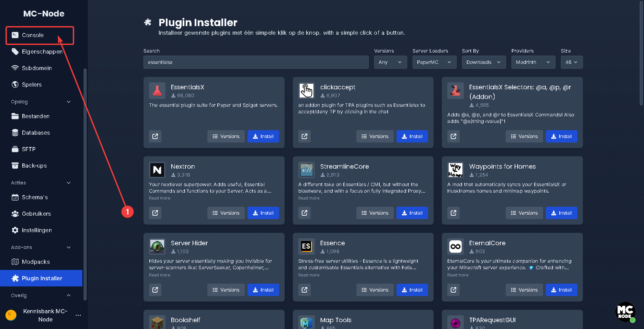
Task: Show Versions for Essence
Action: point(375,290)
